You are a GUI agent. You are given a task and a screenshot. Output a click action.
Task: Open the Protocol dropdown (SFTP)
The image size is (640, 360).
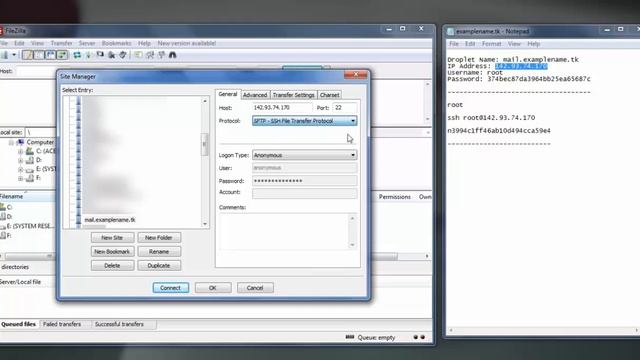304,121
